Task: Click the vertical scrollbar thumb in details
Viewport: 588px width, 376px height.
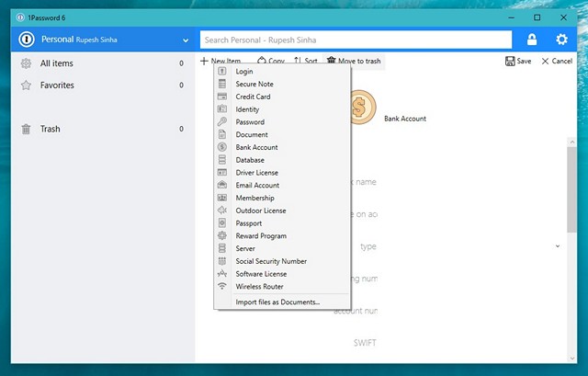Action: pyautogui.click(x=571, y=189)
